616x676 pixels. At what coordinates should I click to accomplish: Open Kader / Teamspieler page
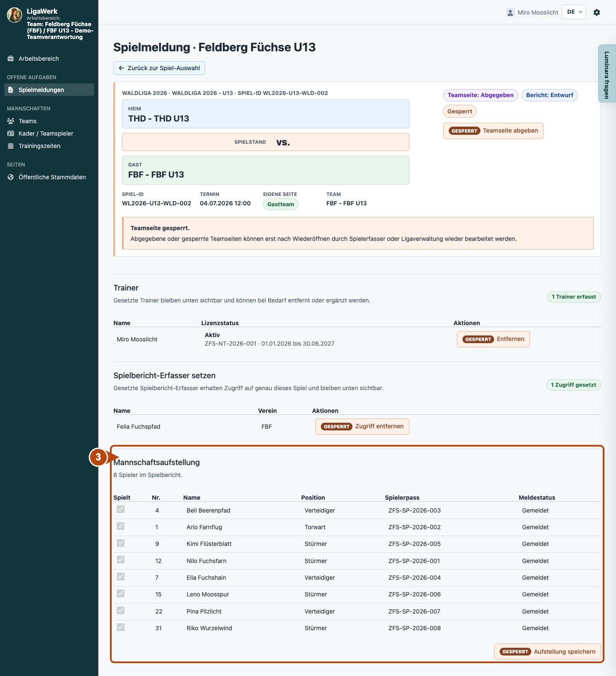click(49, 133)
